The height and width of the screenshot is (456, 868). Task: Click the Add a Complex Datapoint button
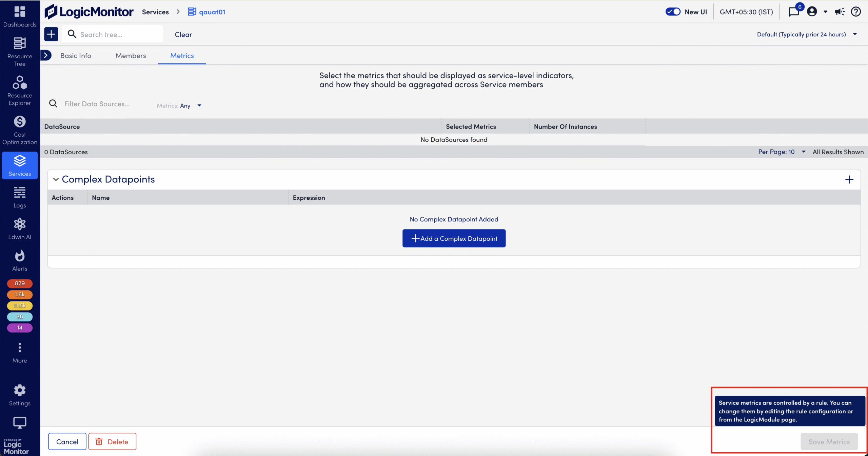pos(454,238)
